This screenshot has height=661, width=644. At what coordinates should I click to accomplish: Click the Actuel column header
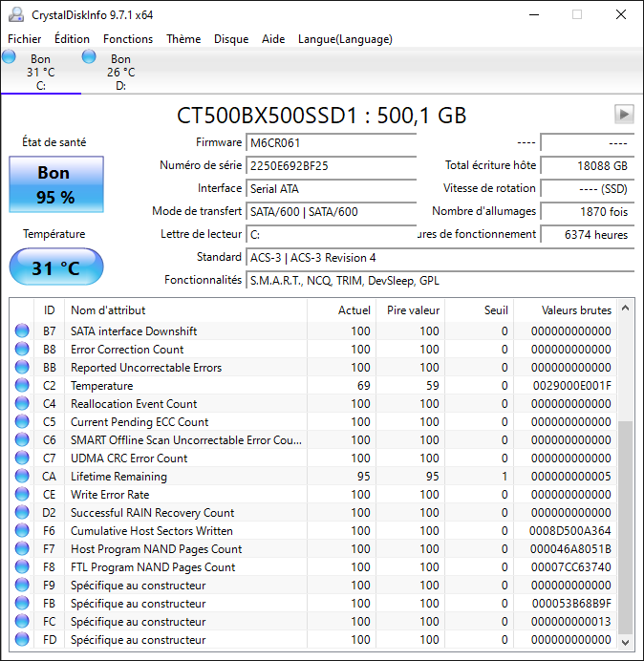(x=342, y=310)
